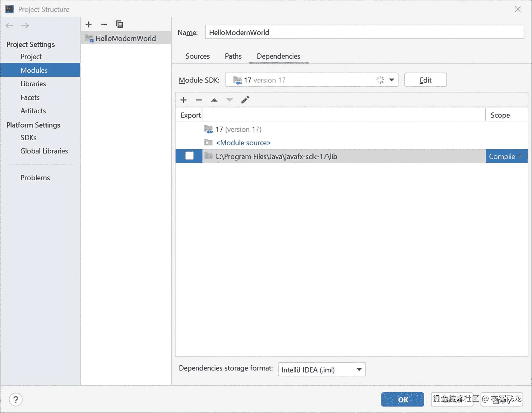Open Libraries settings
Screen dimensions: 532x413
[x=33, y=84]
